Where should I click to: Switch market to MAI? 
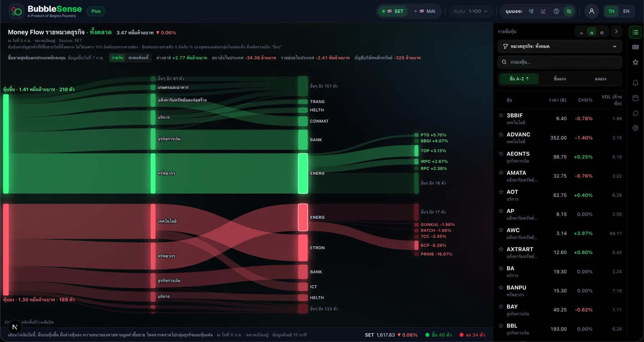(x=425, y=11)
